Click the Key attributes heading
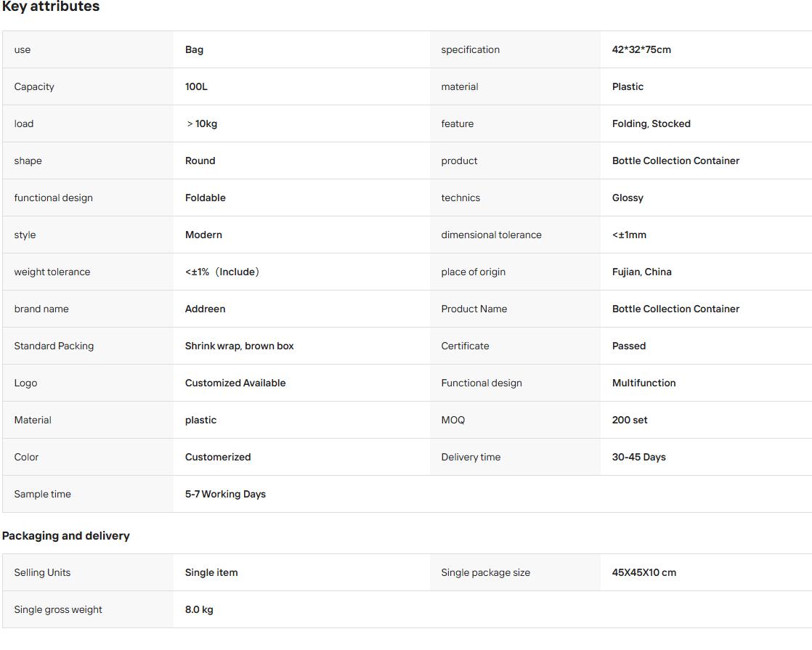The height and width of the screenshot is (650, 812). tap(51, 7)
